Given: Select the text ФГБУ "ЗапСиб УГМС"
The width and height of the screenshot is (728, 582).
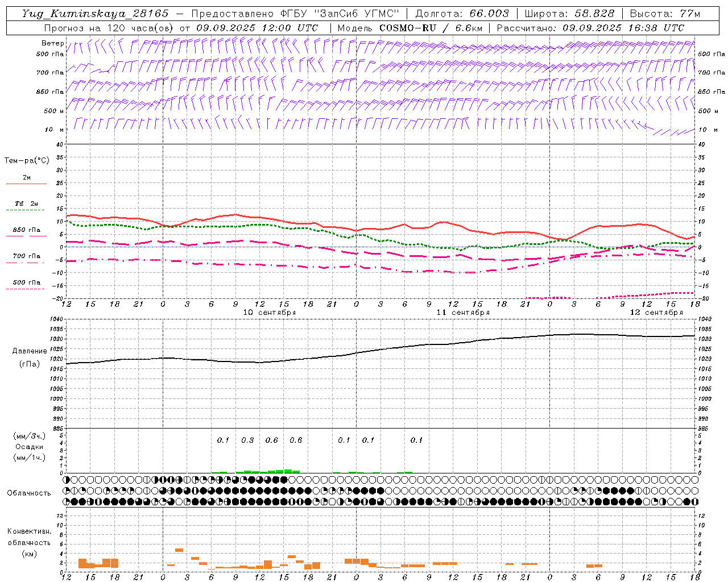Looking at the screenshot, I should pyautogui.click(x=341, y=14).
